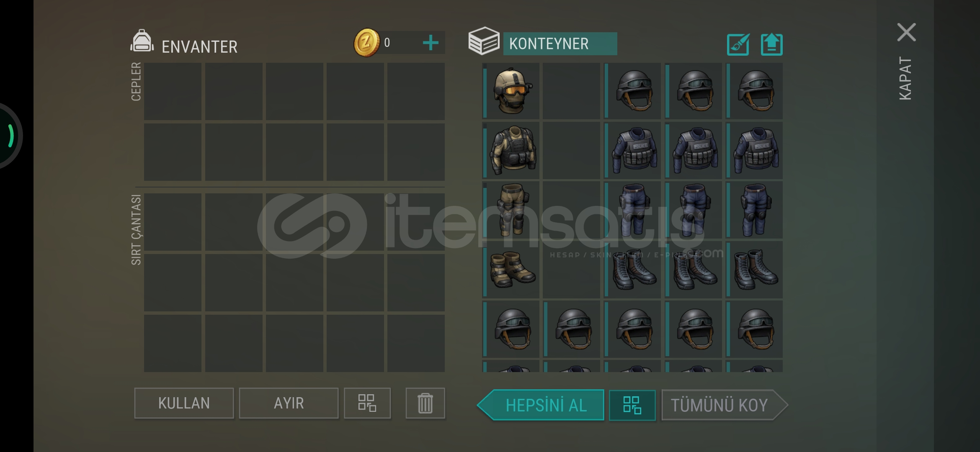Click the KULLAN button

(184, 403)
